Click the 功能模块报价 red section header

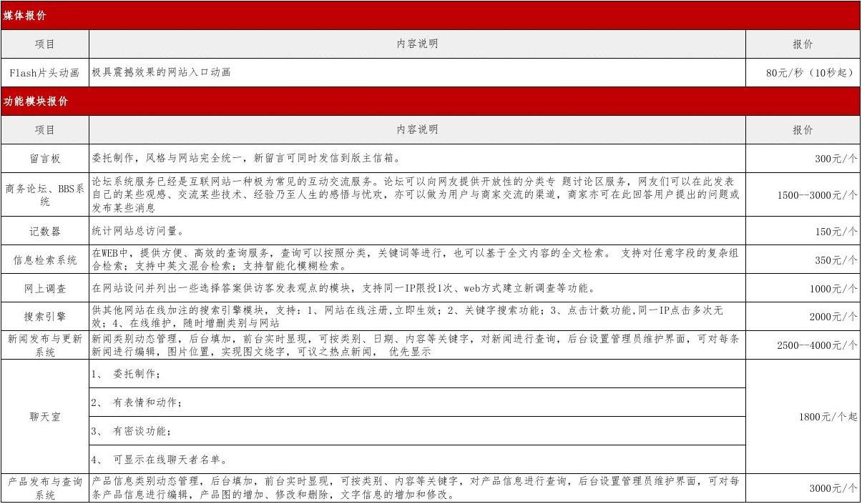430,102
